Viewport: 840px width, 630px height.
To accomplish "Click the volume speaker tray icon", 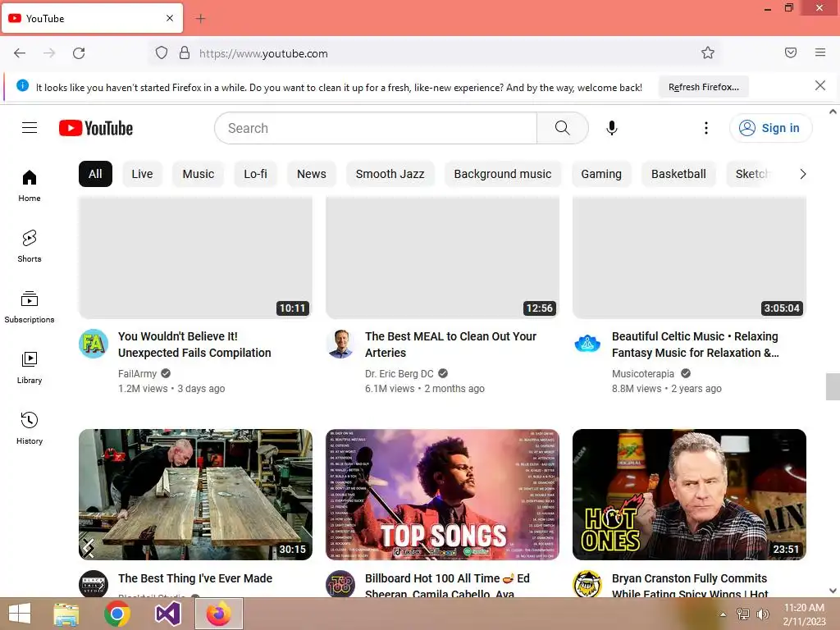I will tap(762, 614).
